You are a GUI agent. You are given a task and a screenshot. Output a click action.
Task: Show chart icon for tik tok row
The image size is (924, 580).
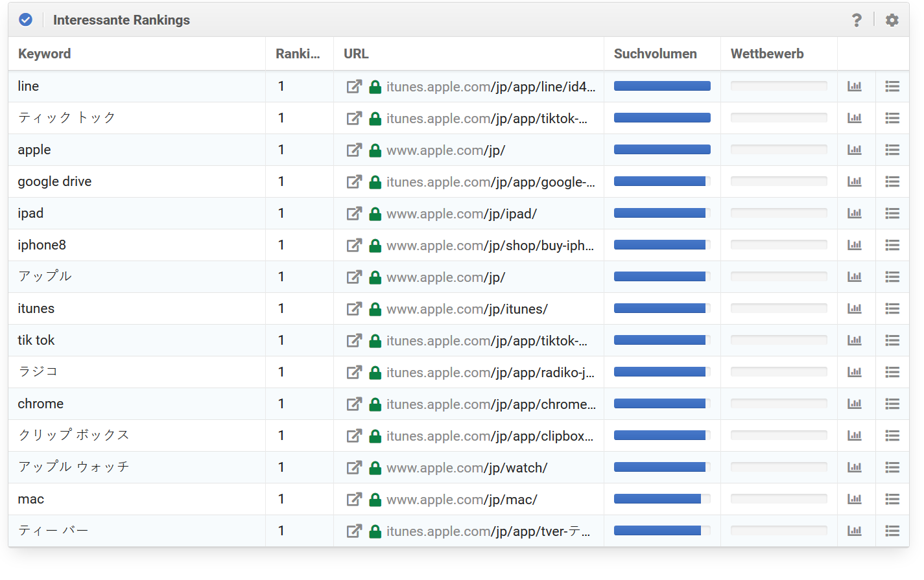tap(855, 340)
